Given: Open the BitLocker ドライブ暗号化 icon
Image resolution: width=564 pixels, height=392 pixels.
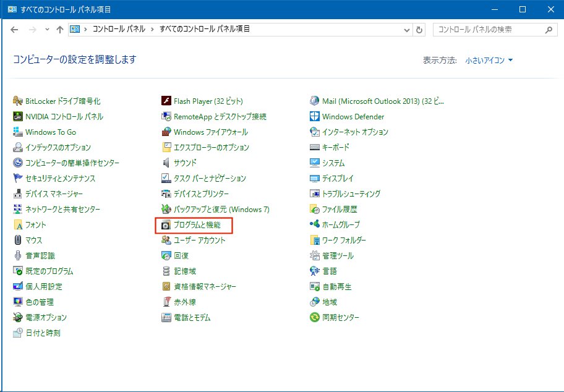Looking at the screenshot, I should (x=17, y=101).
